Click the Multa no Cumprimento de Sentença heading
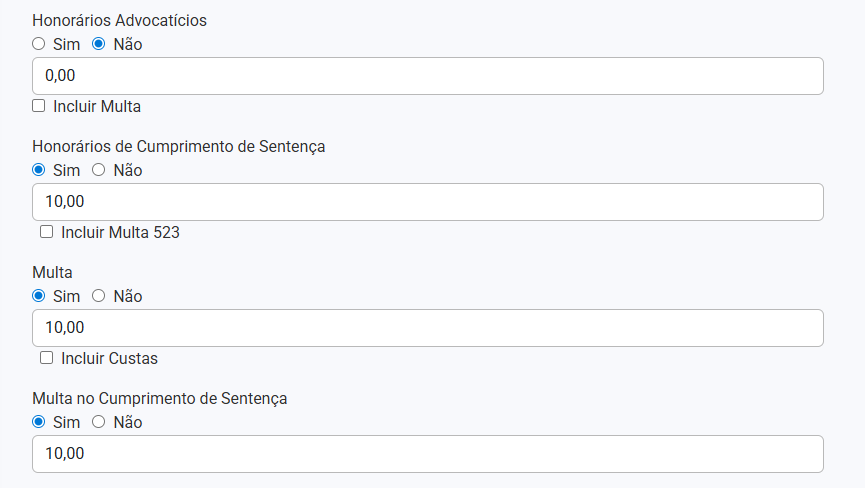The width and height of the screenshot is (865, 488). tap(159, 398)
